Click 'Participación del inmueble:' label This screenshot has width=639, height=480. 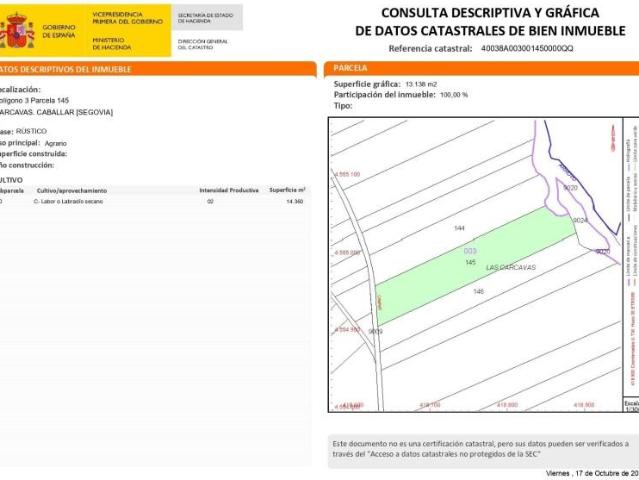(x=385, y=95)
